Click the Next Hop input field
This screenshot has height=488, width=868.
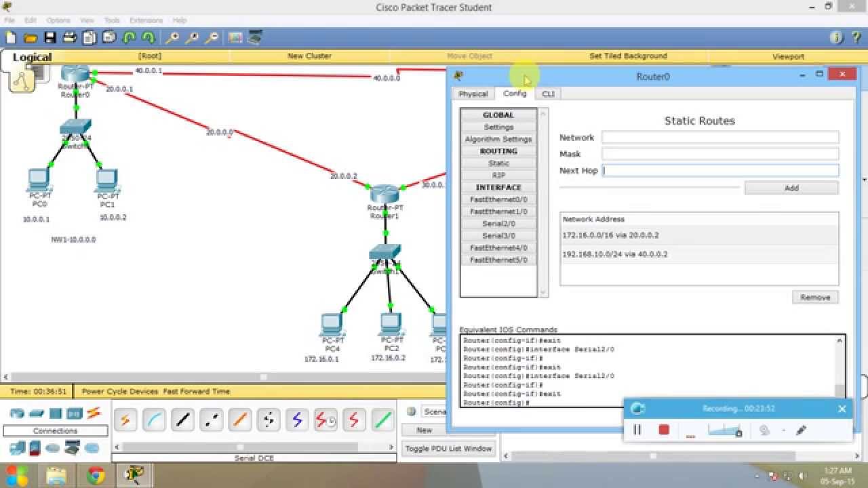[720, 171]
